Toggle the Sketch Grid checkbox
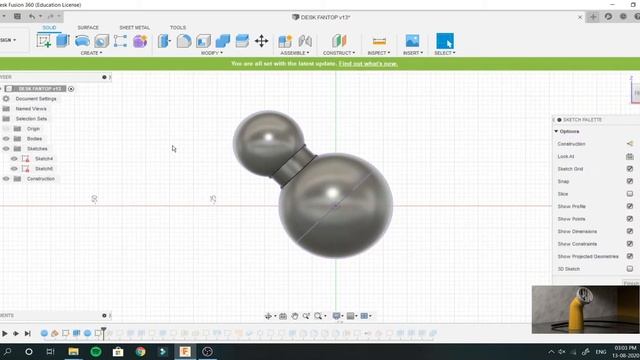Image resolution: width=640 pixels, height=360 pixels. (629, 169)
